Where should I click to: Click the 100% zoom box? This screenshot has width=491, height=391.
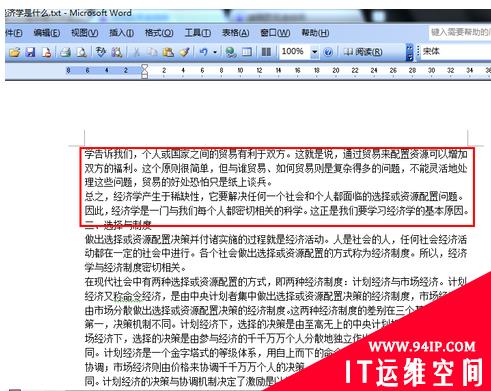point(294,52)
